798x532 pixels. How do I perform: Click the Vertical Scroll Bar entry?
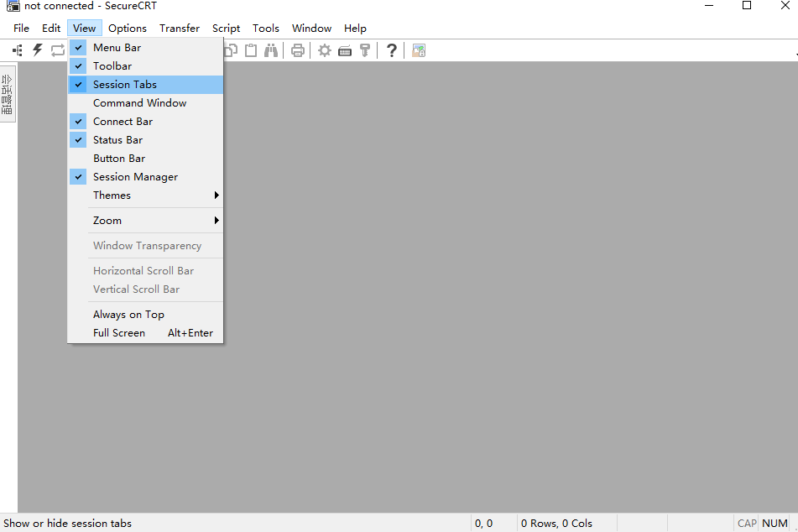click(x=145, y=289)
